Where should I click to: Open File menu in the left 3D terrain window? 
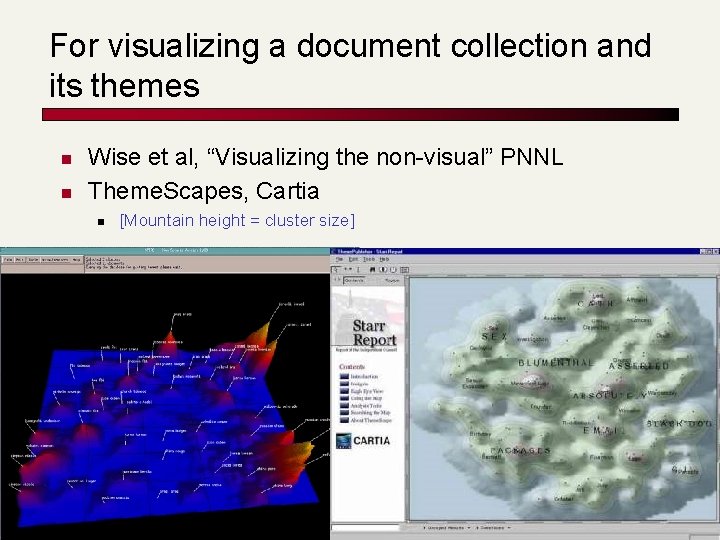tap(8, 260)
